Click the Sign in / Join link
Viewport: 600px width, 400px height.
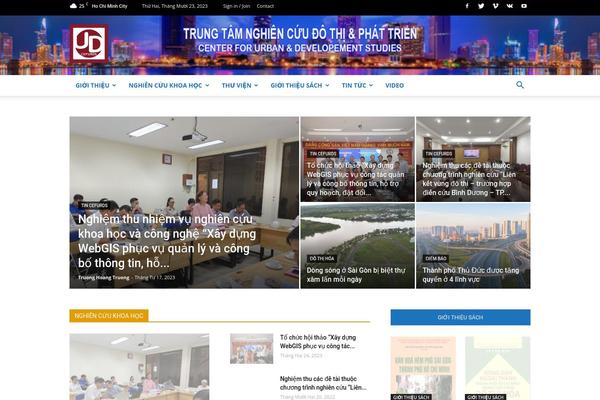pyautogui.click(x=236, y=6)
